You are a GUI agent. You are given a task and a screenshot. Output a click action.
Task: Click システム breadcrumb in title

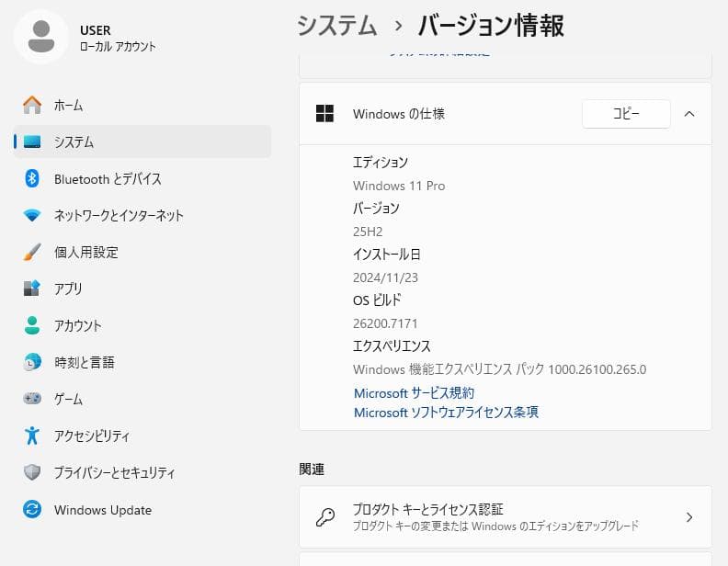point(337,25)
